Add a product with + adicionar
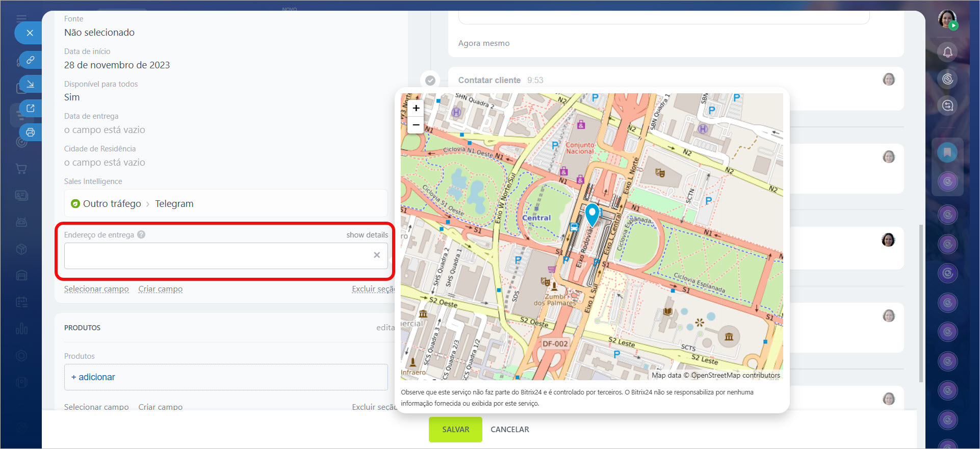Screen dimensions: 980x449 [93, 377]
